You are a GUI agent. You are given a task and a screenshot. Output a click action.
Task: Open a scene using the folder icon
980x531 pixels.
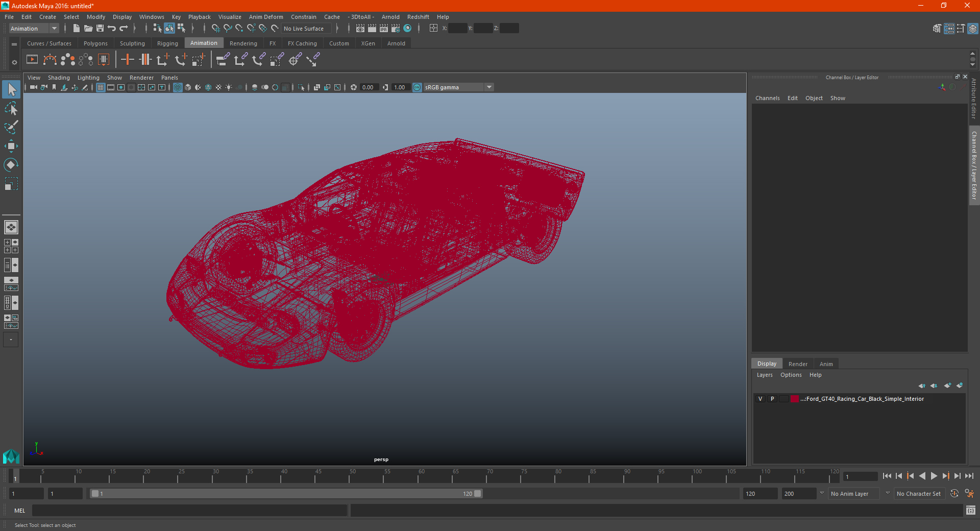pyautogui.click(x=88, y=29)
